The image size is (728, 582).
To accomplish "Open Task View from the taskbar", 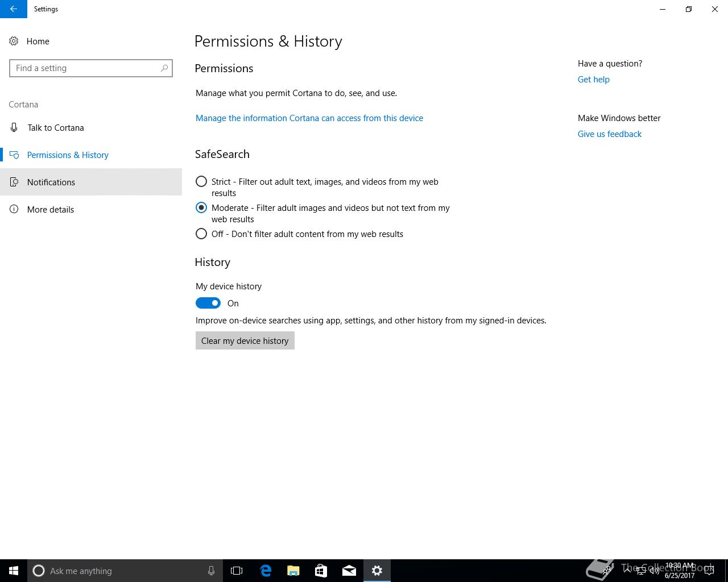I will [x=237, y=571].
